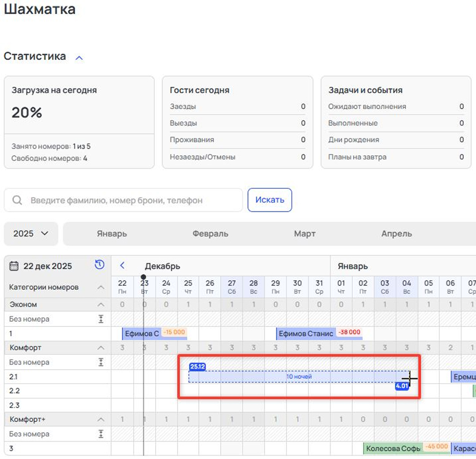Click the '10 ночей' booking selection
Image resolution: width=476 pixels, height=459 pixels.
298,377
